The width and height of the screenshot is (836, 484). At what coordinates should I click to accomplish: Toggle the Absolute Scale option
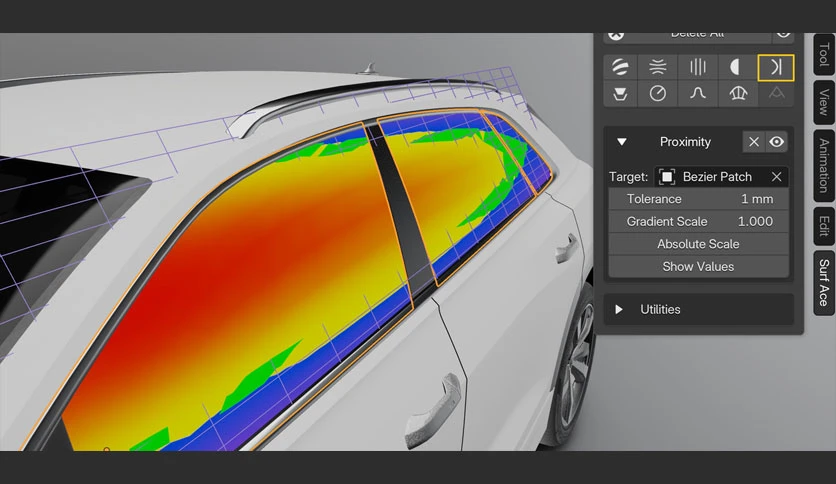tap(698, 244)
